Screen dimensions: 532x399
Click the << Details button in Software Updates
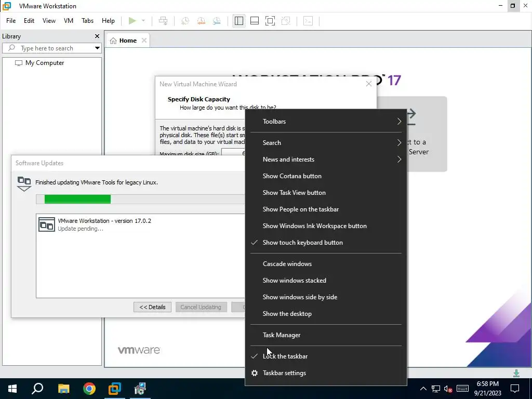[152, 307]
